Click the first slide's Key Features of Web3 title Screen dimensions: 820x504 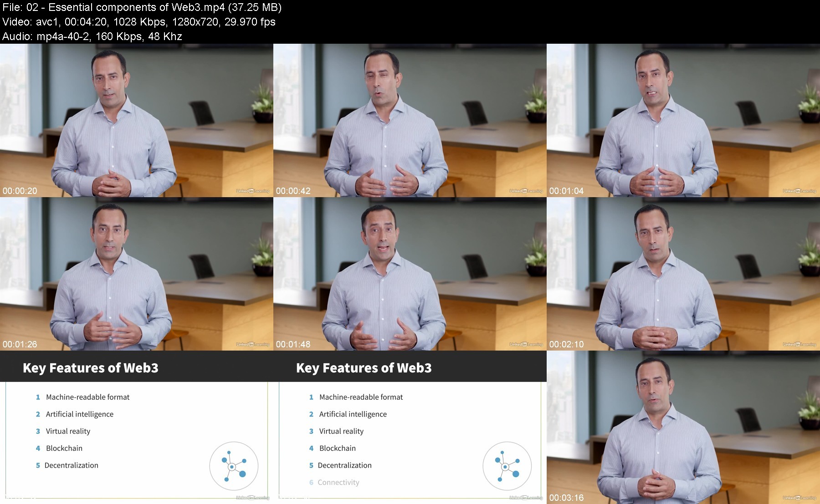[x=91, y=368]
